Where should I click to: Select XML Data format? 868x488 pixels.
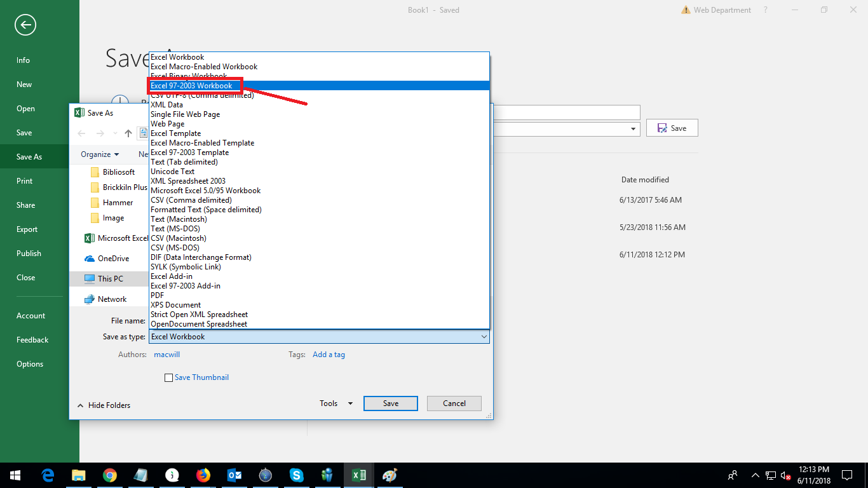click(x=319, y=105)
